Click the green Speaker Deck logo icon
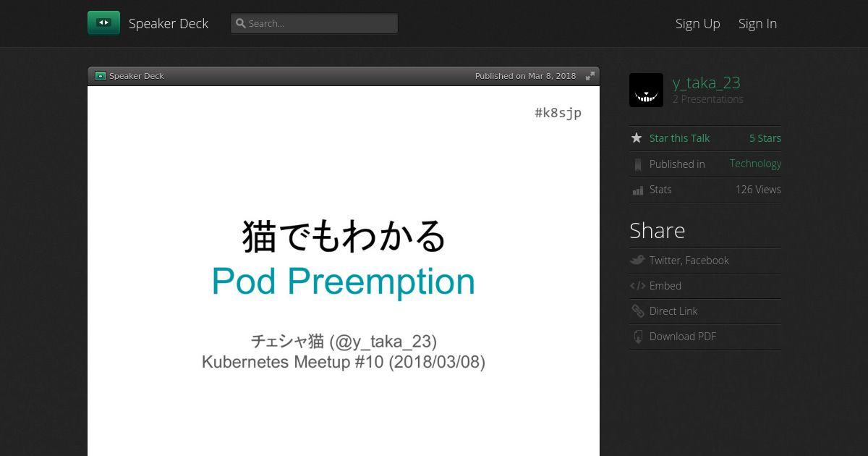Viewport: 868px width, 456px height. [x=103, y=23]
